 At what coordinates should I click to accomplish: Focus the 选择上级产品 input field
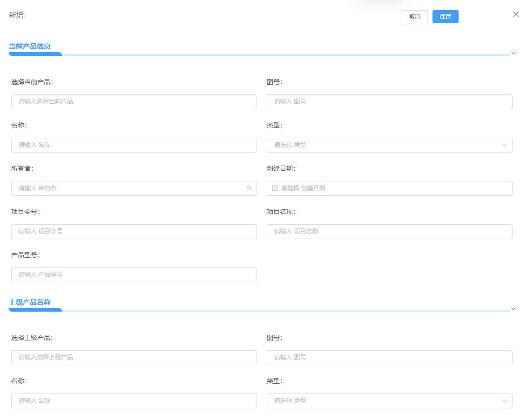[x=134, y=358]
